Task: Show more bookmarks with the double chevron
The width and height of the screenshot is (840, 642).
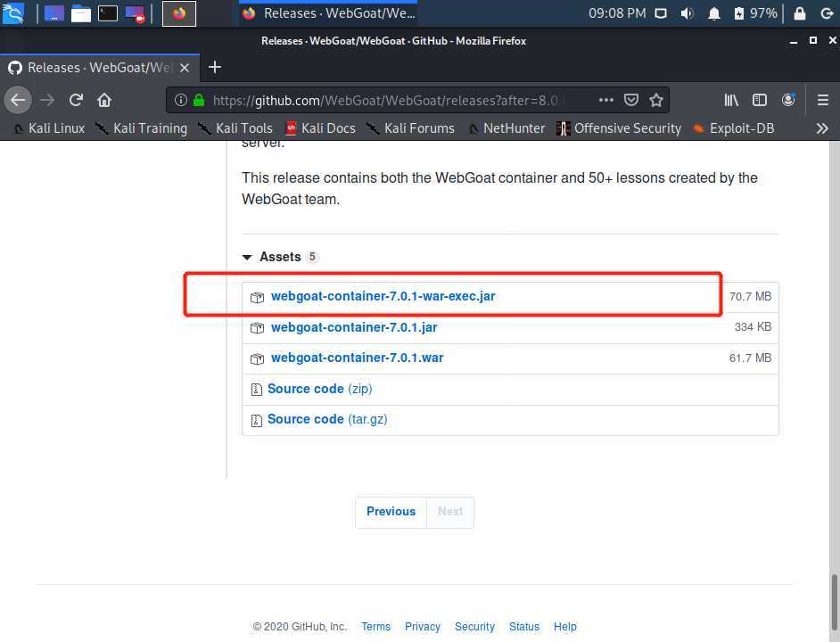Action: [x=822, y=128]
